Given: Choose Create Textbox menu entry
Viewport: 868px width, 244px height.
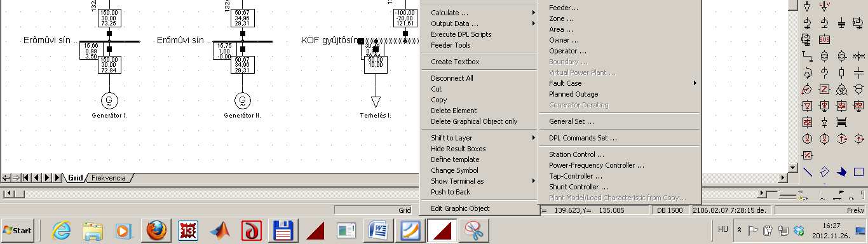Looking at the screenshot, I should pyautogui.click(x=480, y=62).
